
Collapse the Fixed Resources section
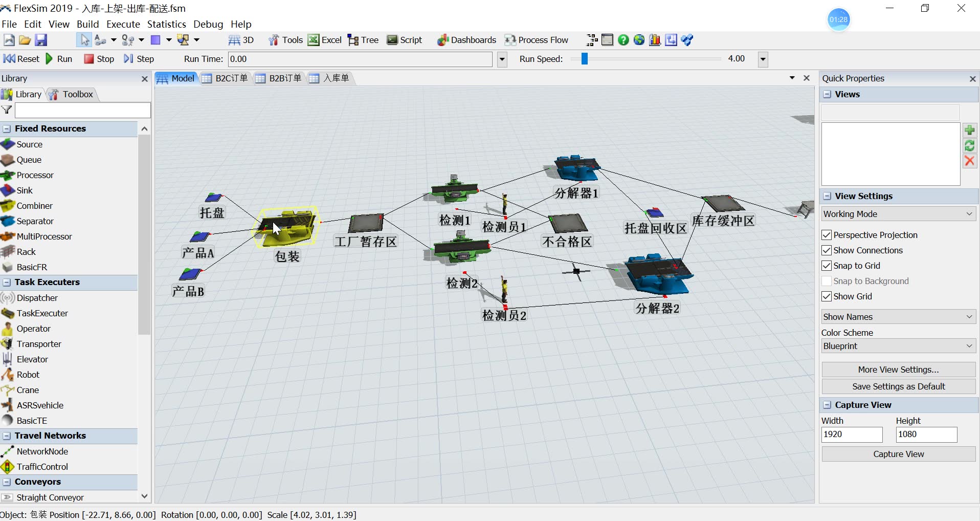[7, 128]
